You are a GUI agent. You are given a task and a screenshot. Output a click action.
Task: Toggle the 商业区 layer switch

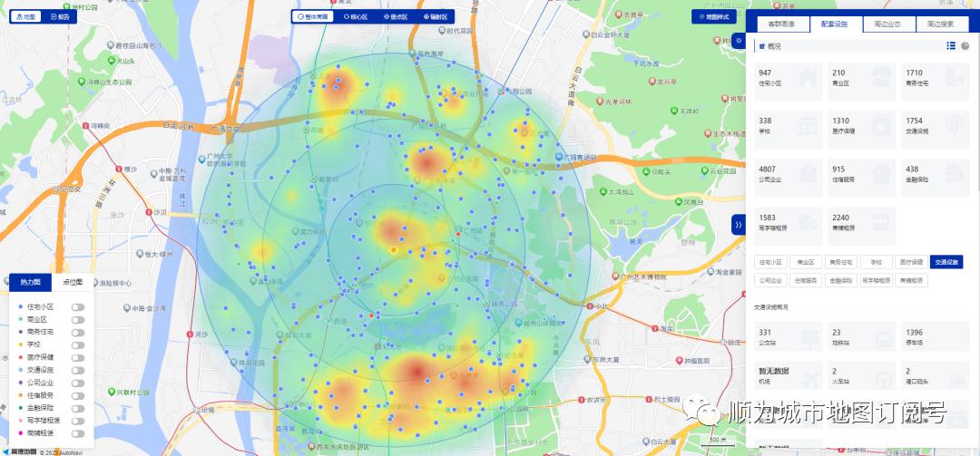coord(77,320)
